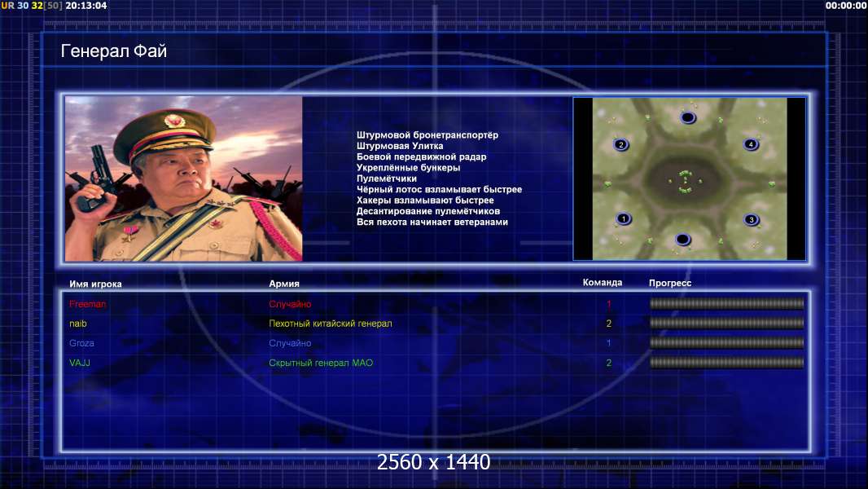Click naib's team number 2
Screen dimensions: 868x489
pyautogui.click(x=609, y=324)
